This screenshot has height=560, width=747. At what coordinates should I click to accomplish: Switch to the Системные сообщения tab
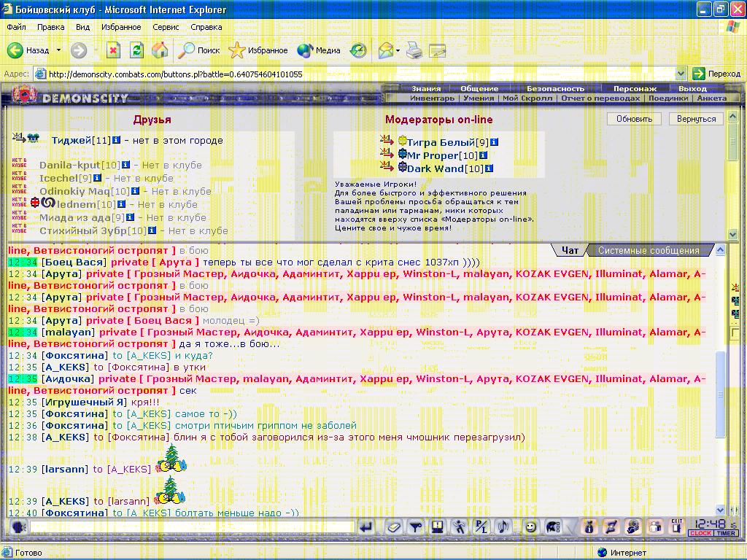(649, 250)
